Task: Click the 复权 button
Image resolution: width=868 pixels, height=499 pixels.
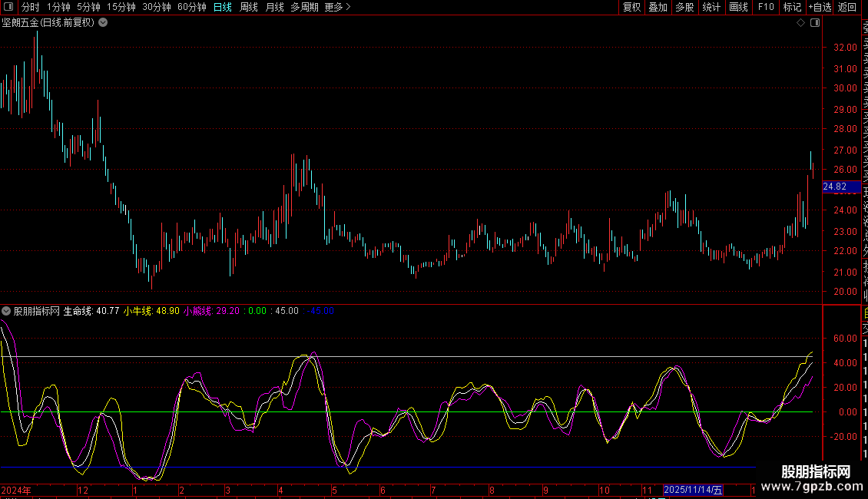Action: pyautogui.click(x=631, y=7)
